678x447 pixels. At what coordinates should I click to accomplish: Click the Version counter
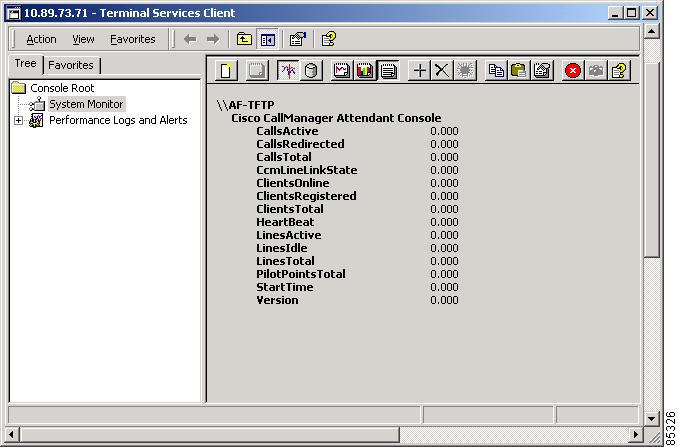277,300
